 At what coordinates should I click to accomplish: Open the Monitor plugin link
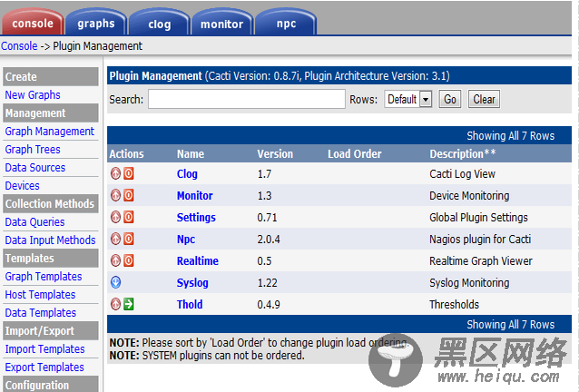[x=195, y=196]
